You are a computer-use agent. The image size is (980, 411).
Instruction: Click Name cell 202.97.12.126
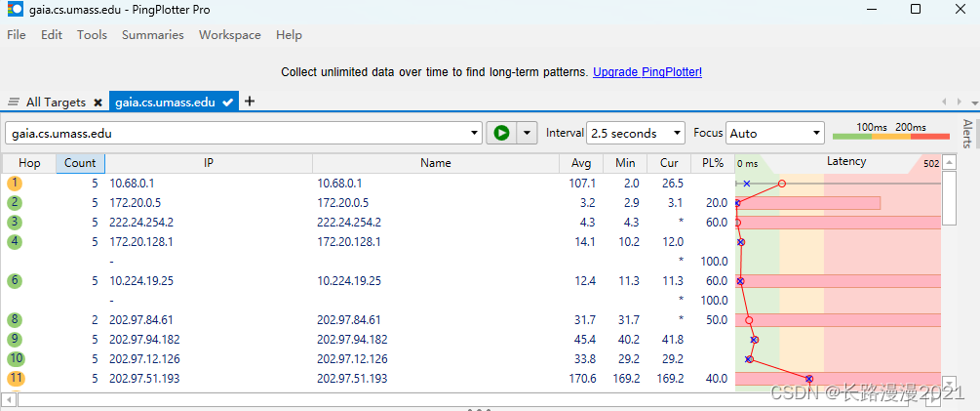click(352, 359)
